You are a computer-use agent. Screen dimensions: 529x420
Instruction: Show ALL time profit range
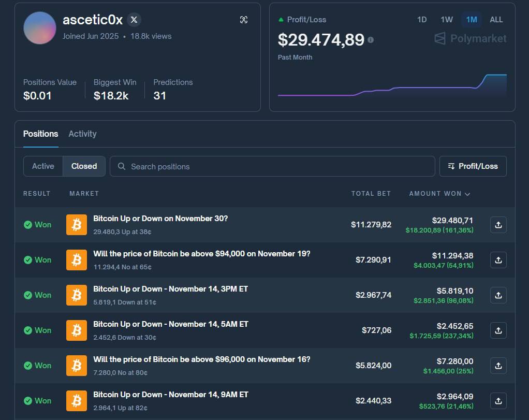[x=496, y=20]
